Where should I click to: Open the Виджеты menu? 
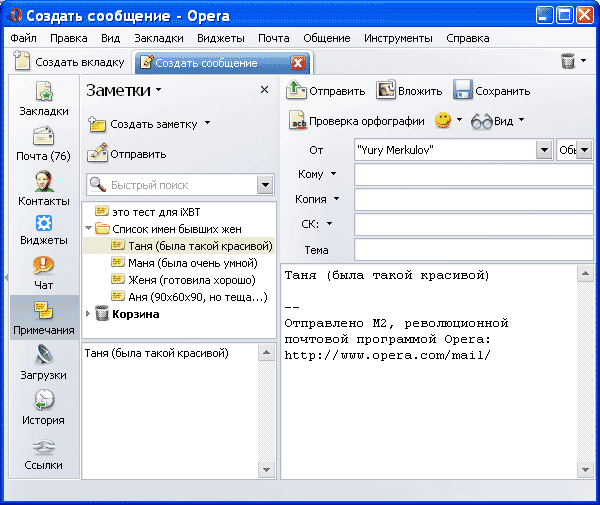221,38
